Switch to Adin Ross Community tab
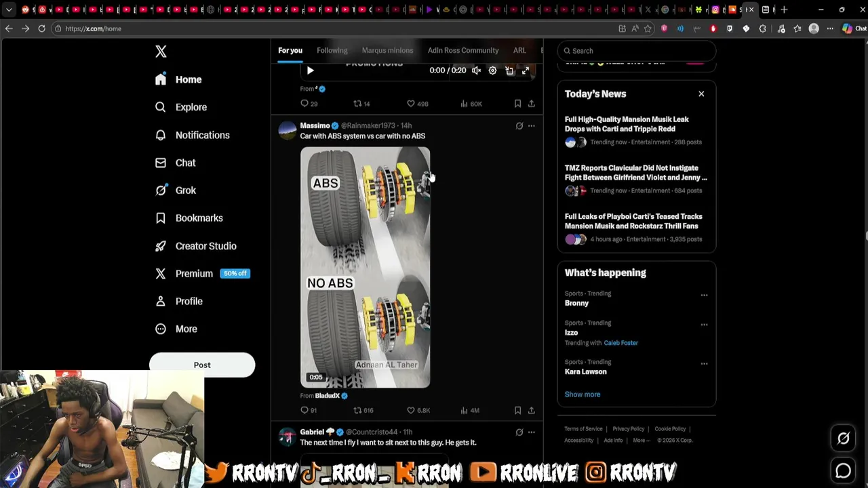 click(463, 50)
